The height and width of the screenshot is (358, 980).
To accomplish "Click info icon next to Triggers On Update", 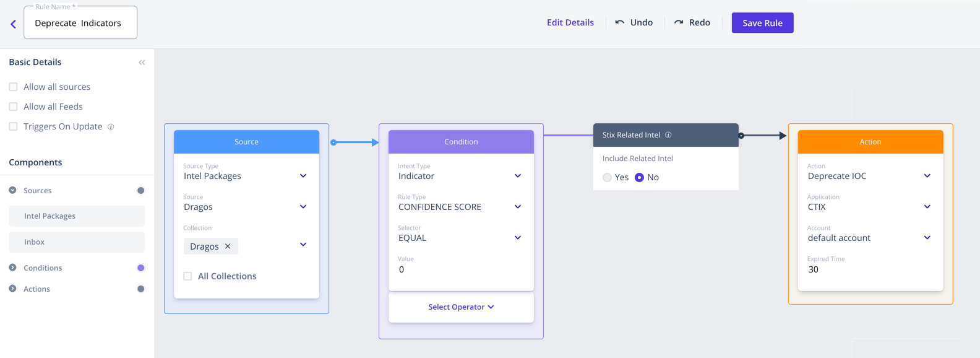I will (x=111, y=127).
